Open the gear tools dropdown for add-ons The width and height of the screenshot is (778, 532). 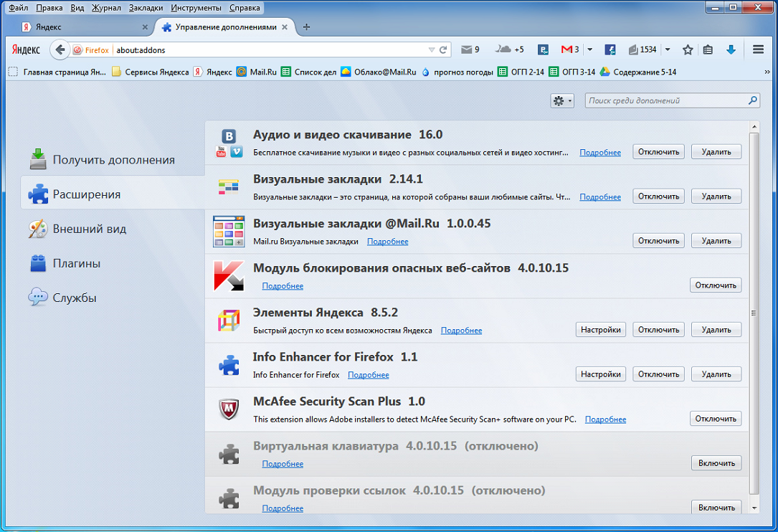coord(562,101)
